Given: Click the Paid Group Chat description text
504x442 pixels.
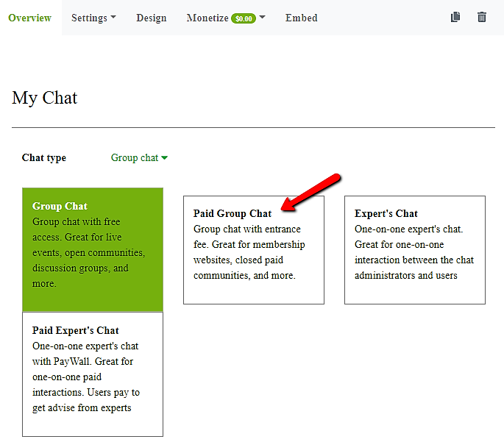Looking at the screenshot, I should click(249, 252).
